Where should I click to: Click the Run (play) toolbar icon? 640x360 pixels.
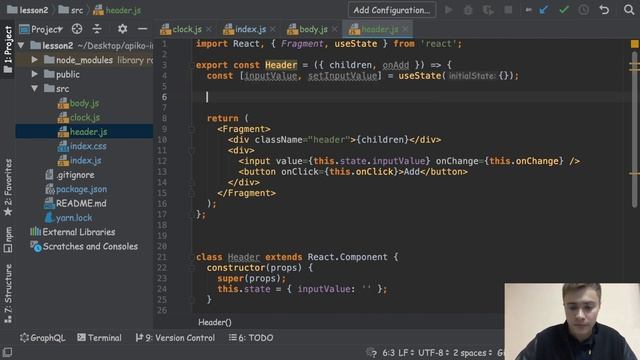tap(448, 10)
